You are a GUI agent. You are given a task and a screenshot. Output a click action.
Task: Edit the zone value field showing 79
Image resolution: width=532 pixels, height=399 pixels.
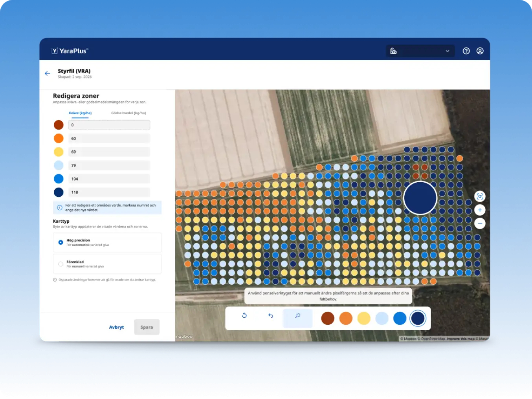pos(109,165)
